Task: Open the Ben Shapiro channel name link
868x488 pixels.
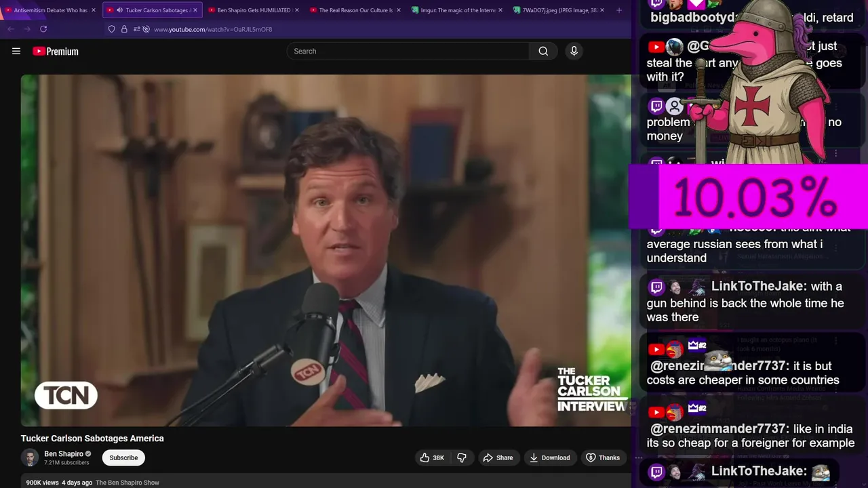Action: pos(64,454)
